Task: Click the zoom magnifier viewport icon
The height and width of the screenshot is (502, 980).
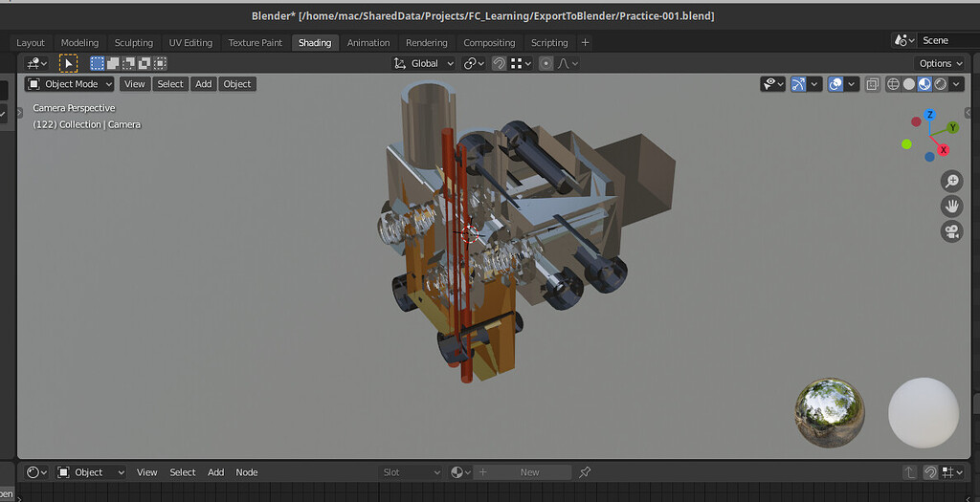Action: (952, 181)
